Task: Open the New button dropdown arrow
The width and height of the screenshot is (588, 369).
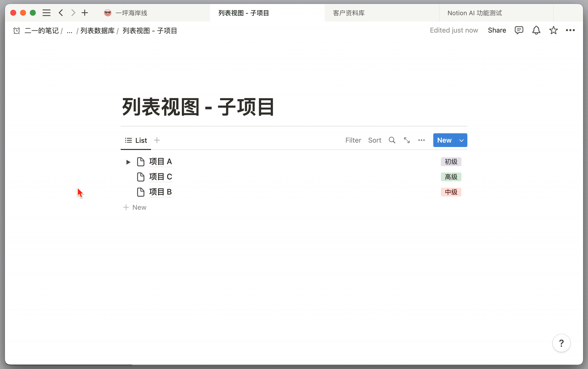Action: [461, 140]
